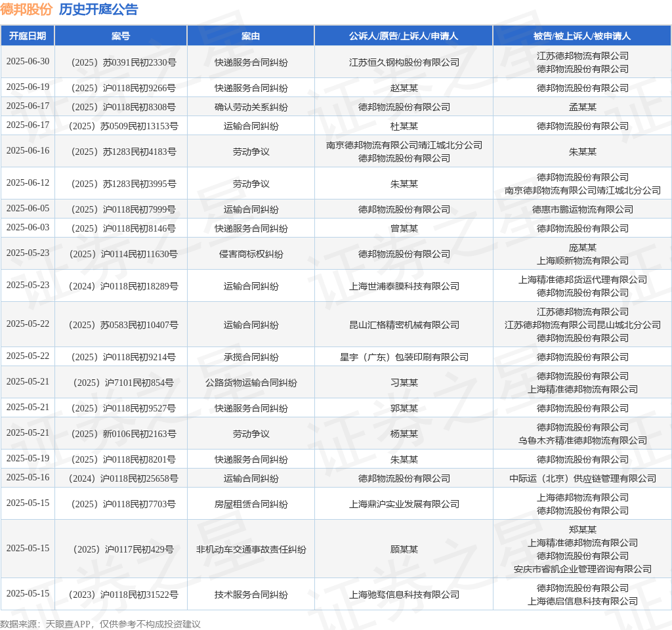Click plaintiff 上海鼎沪实业发展有限公司
This screenshot has width=672, height=630.
point(404,505)
